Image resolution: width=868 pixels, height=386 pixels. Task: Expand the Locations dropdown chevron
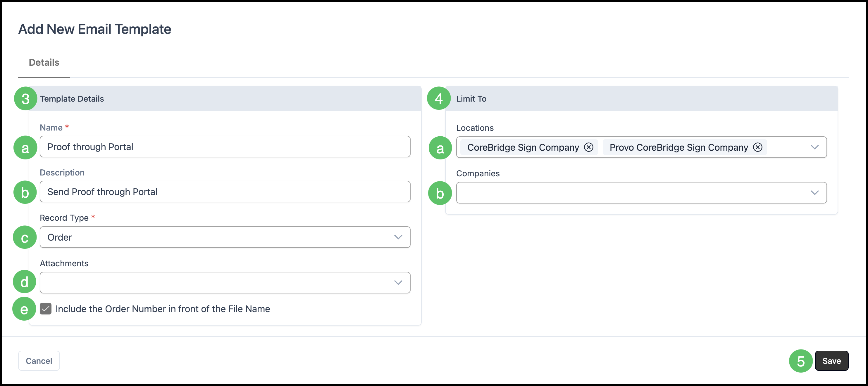(814, 147)
